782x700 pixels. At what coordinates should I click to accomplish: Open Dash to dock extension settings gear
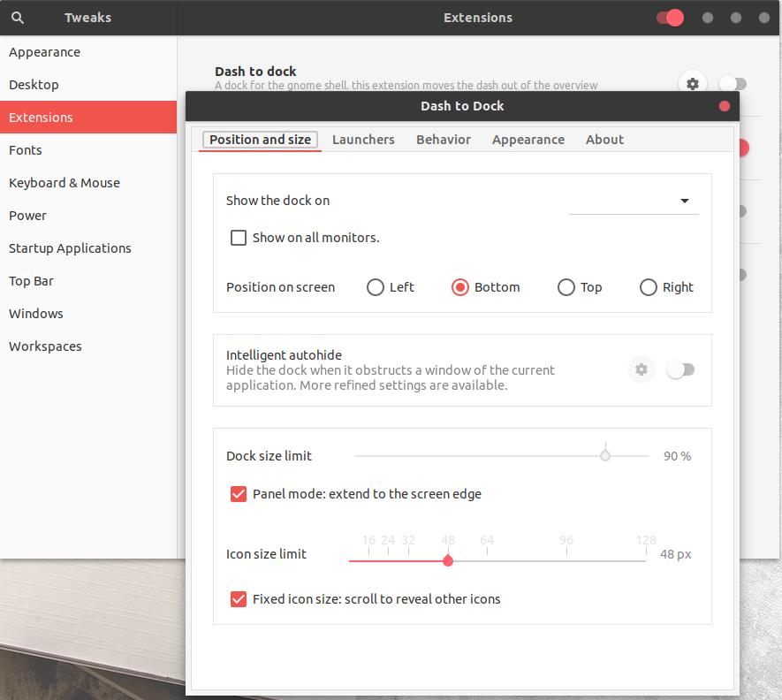(x=692, y=83)
